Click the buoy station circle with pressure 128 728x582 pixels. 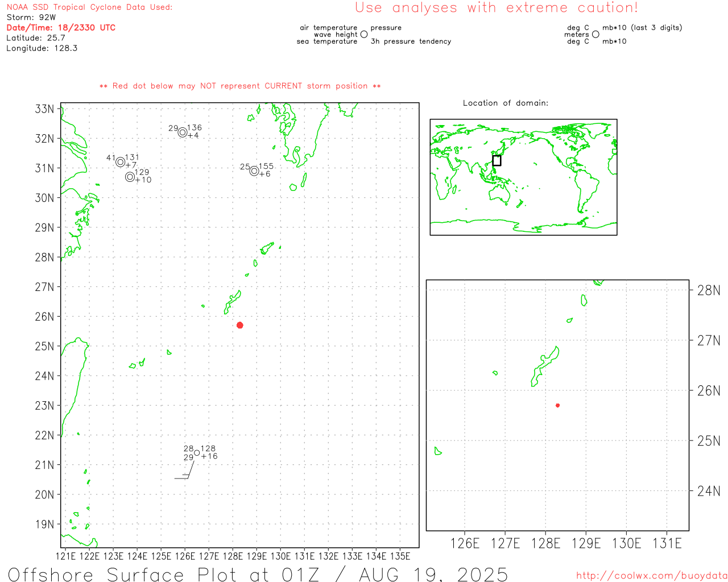pyautogui.click(x=197, y=453)
